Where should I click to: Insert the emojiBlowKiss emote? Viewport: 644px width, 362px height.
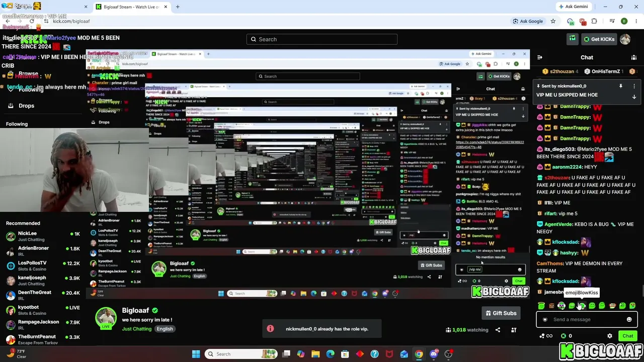tap(582, 306)
